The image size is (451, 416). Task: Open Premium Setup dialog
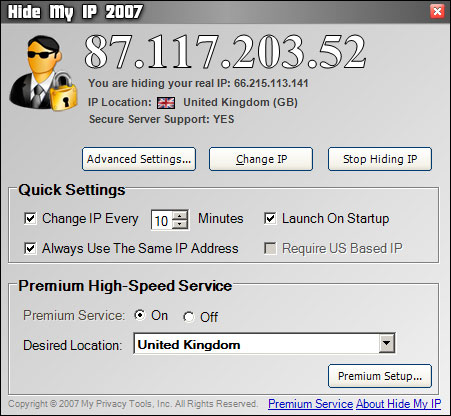(380, 376)
